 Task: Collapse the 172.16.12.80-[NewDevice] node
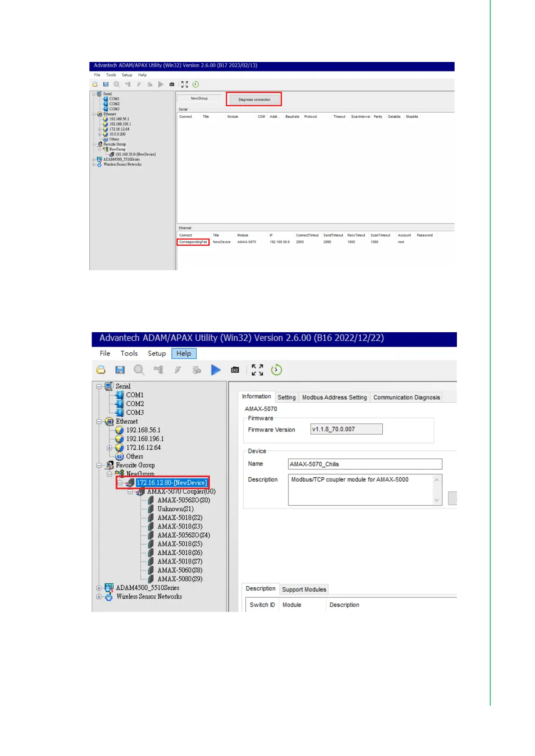point(120,483)
